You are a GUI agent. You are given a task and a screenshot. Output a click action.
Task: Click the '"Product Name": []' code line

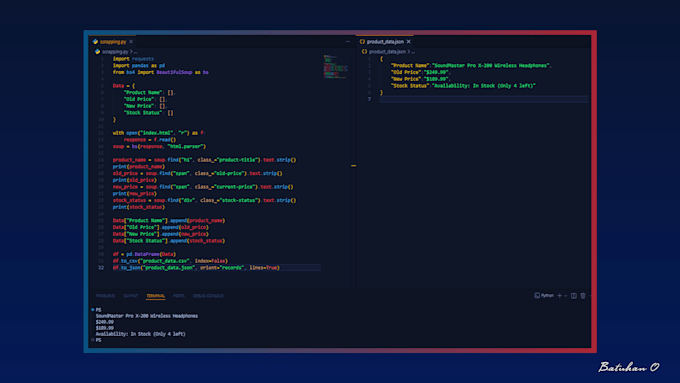click(x=150, y=92)
